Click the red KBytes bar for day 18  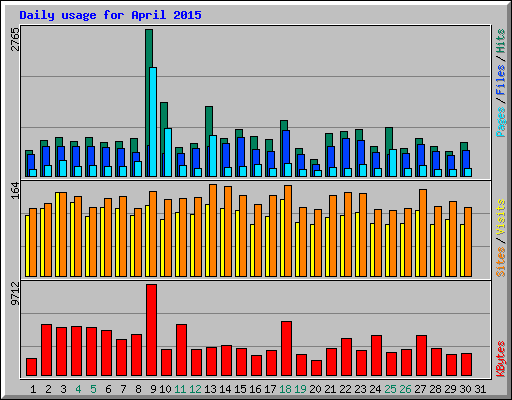tap(286, 349)
